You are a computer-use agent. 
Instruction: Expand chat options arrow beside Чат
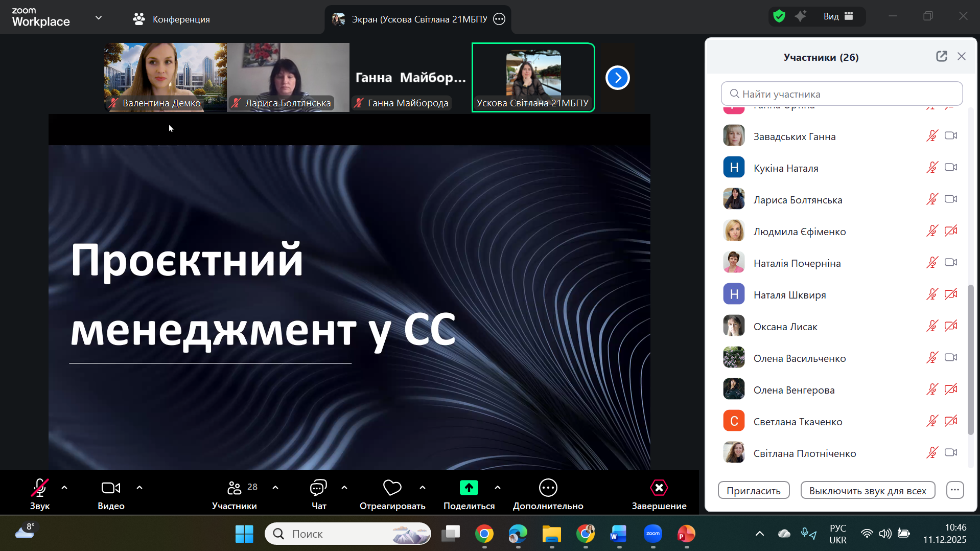point(344,488)
